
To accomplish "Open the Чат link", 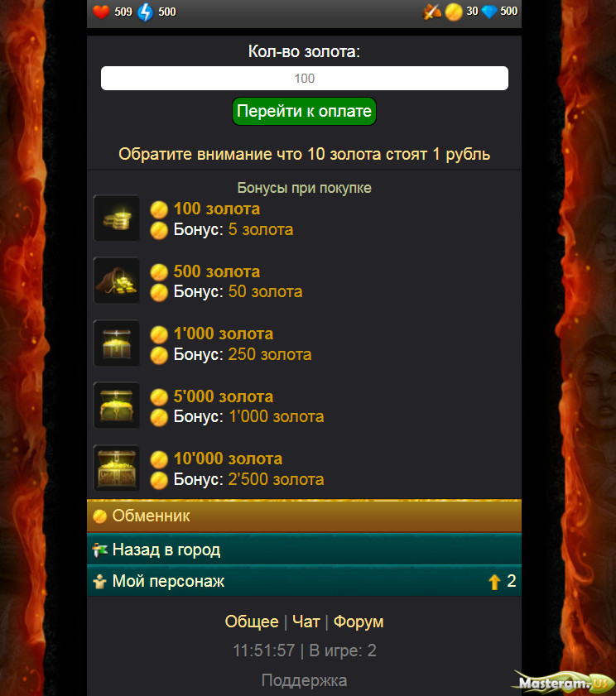I will tap(306, 622).
